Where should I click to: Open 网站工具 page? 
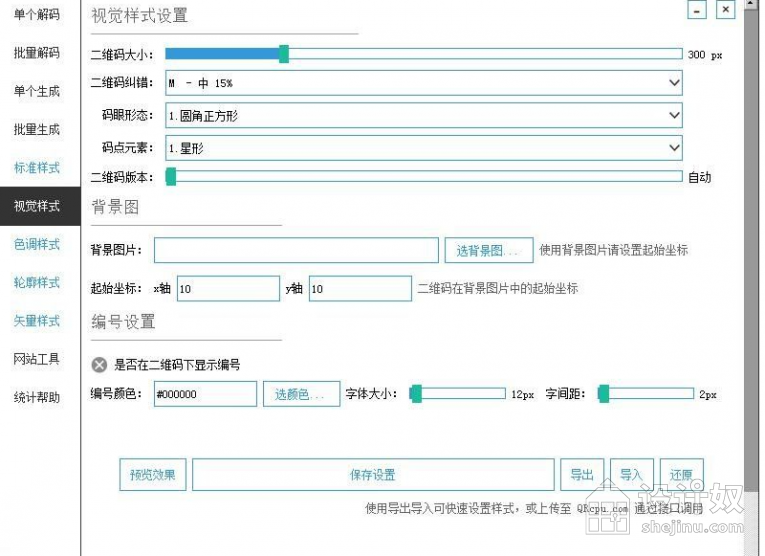tap(37, 359)
